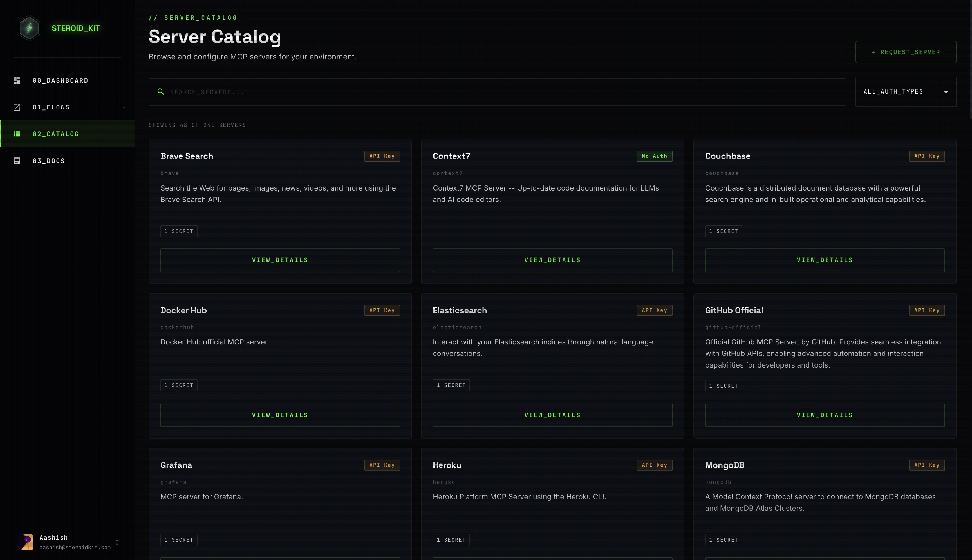Screen dimensions: 972x560
Task: Click the STEROID_KIT brand name
Action: 76,28
